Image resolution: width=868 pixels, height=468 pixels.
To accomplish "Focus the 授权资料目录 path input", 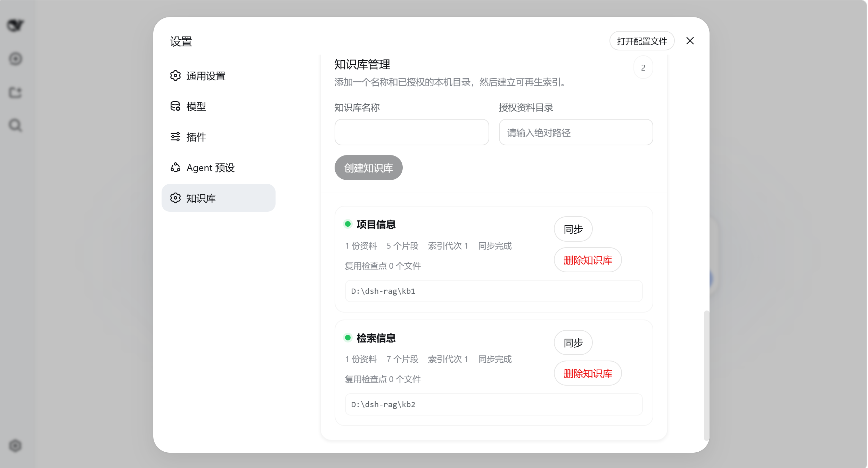I will 576,132.
